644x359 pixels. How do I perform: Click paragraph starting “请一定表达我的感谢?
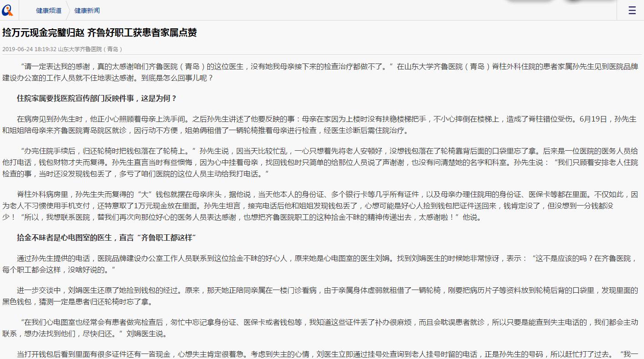(320, 72)
